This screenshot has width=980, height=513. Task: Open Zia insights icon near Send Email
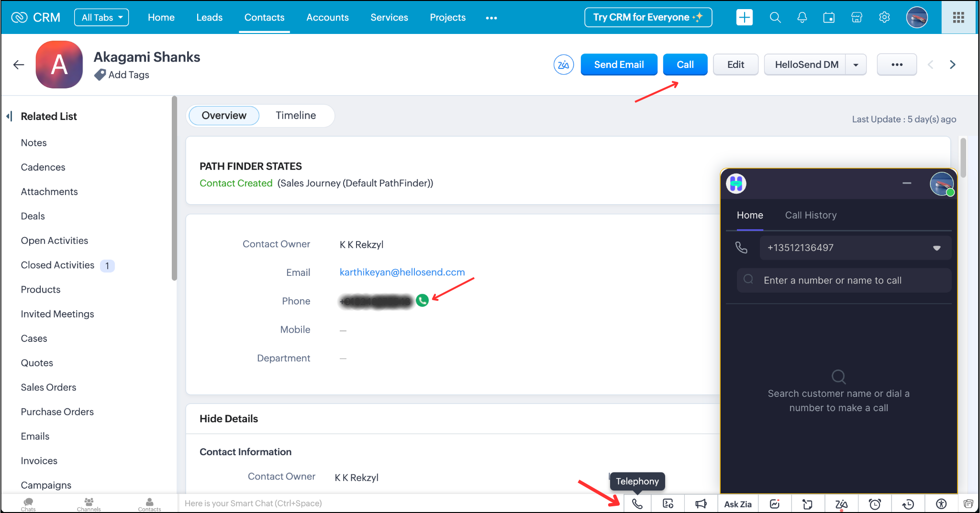pyautogui.click(x=563, y=65)
